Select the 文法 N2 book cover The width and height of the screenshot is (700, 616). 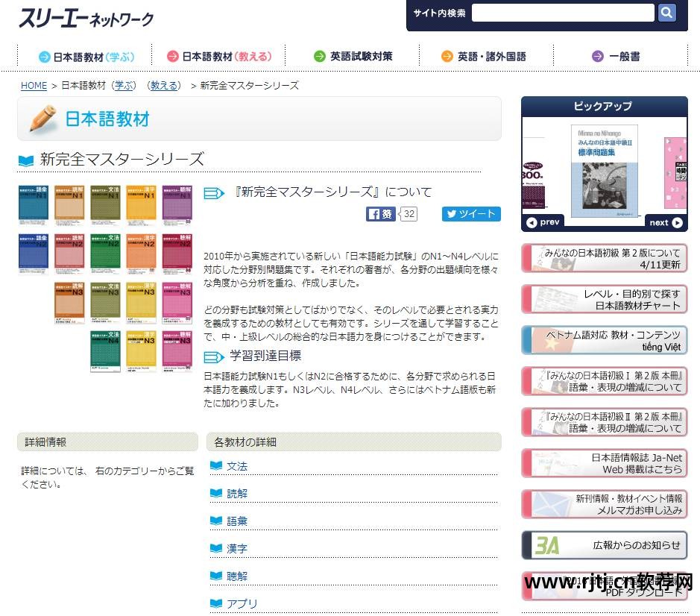point(105,254)
